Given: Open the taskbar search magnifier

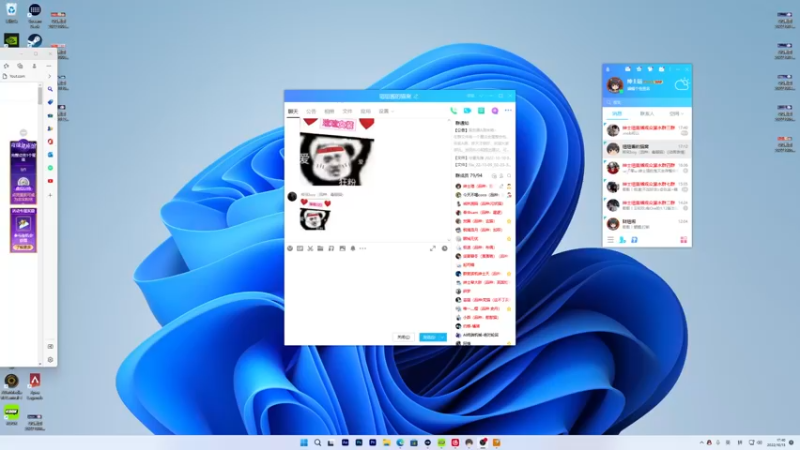Looking at the screenshot, I should pos(317,442).
